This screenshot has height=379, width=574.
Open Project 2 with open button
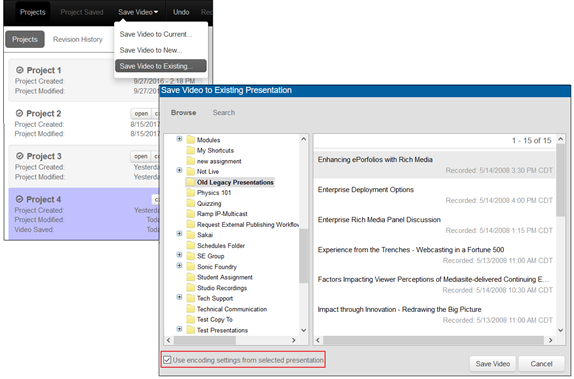[x=141, y=114]
